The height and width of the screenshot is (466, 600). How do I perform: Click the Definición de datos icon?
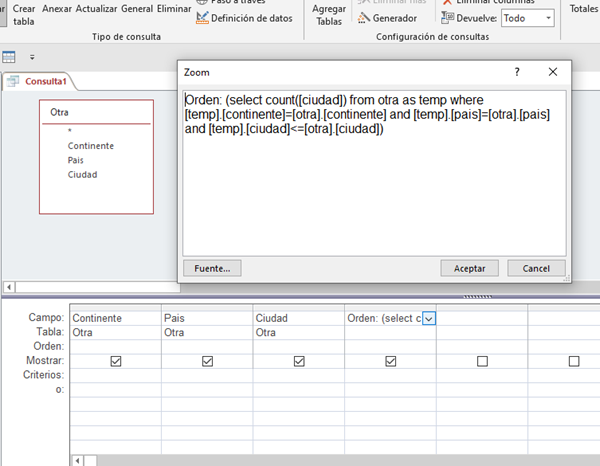tap(203, 18)
